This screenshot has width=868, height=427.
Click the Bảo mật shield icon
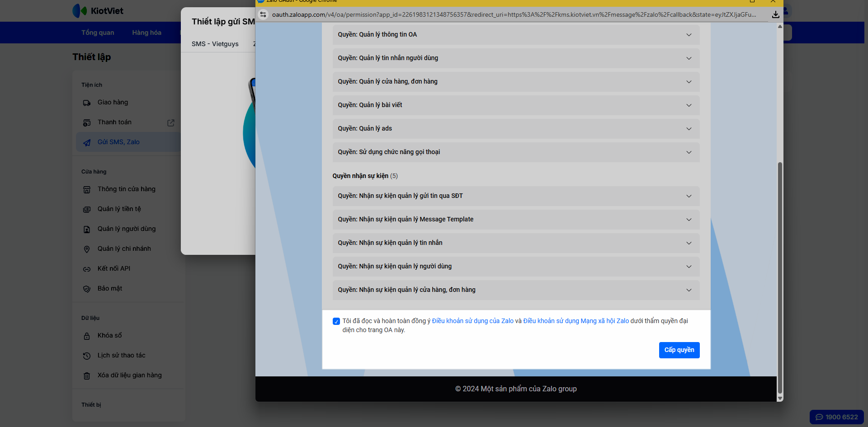click(87, 289)
